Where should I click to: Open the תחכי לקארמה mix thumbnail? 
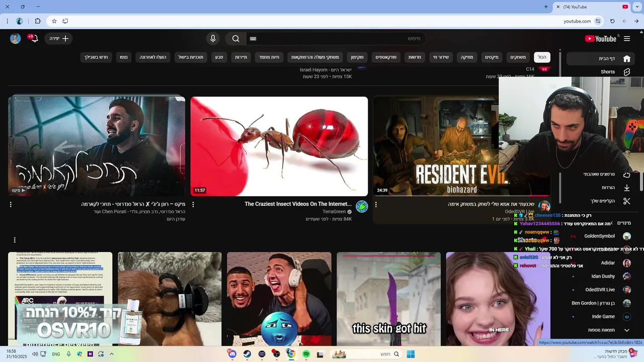coord(97,146)
